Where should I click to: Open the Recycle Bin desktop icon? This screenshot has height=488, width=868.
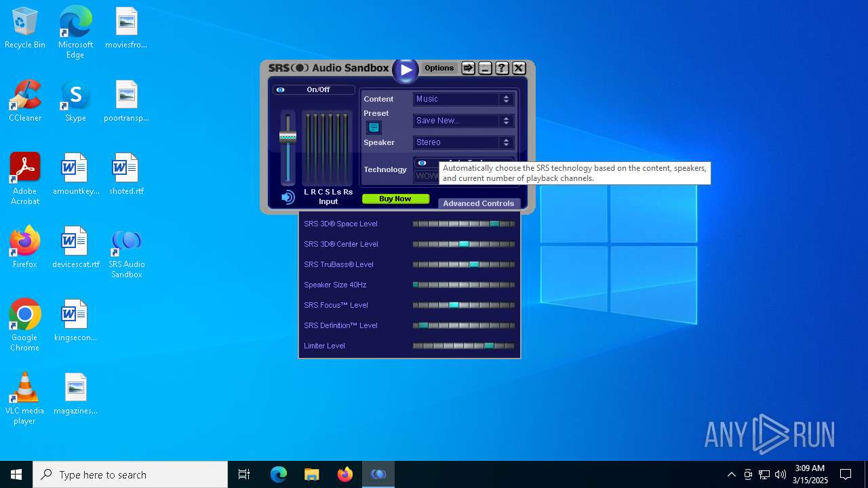[25, 28]
